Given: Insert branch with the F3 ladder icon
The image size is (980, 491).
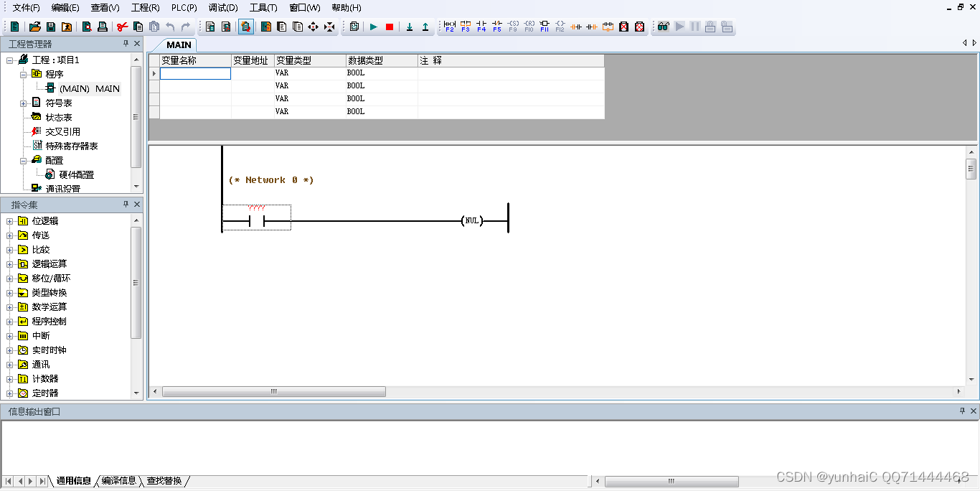Looking at the screenshot, I should 466,27.
